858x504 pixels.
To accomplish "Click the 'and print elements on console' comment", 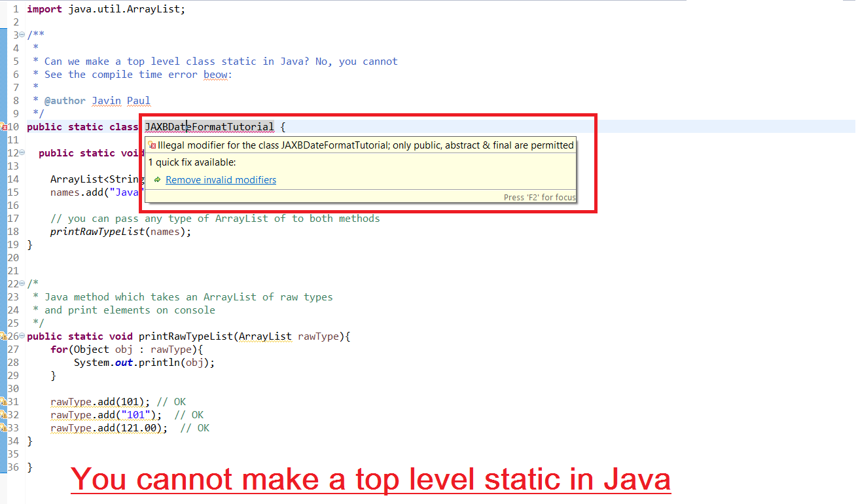I will click(x=130, y=310).
